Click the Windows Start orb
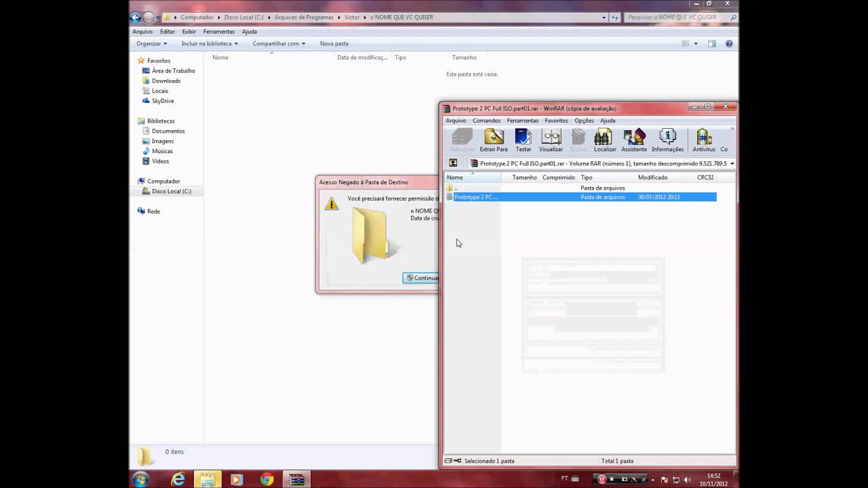Screen dimensions: 868x488 (x=141, y=479)
